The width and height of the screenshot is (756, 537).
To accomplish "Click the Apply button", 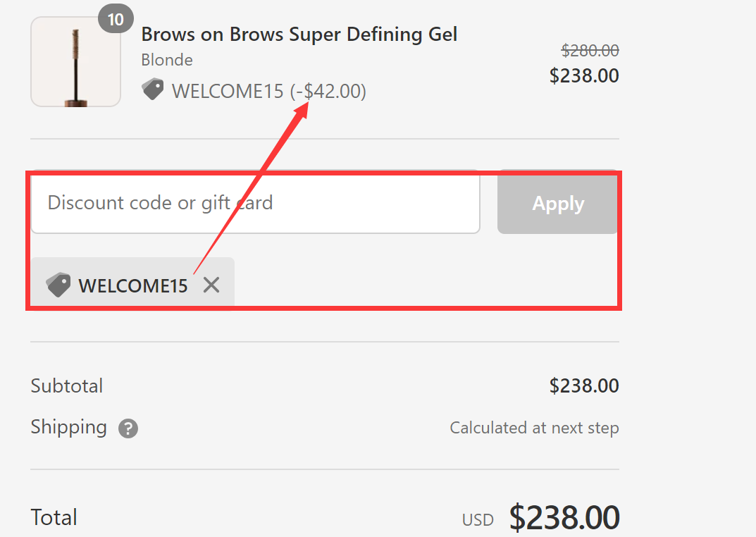I will tap(557, 203).
